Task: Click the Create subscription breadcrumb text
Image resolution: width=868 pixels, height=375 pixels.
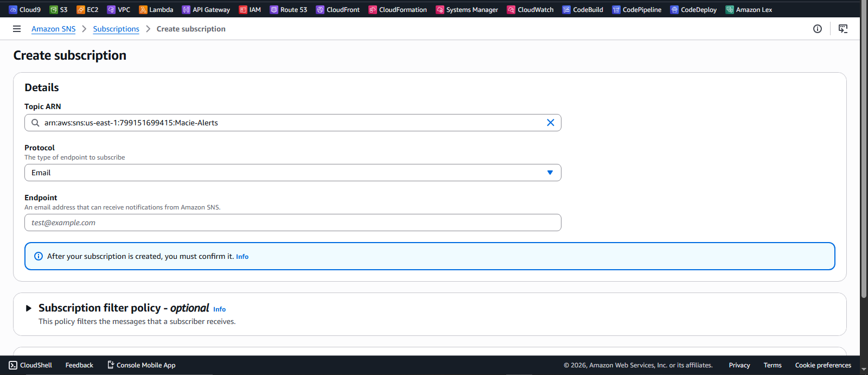Action: pyautogui.click(x=191, y=29)
